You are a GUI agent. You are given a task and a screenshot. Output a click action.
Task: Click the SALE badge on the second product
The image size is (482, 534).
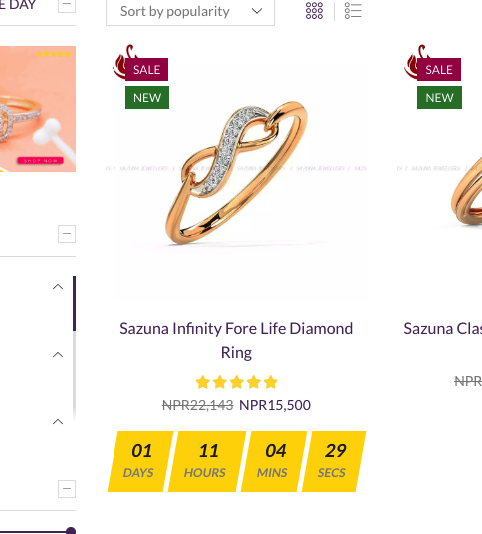(x=439, y=69)
